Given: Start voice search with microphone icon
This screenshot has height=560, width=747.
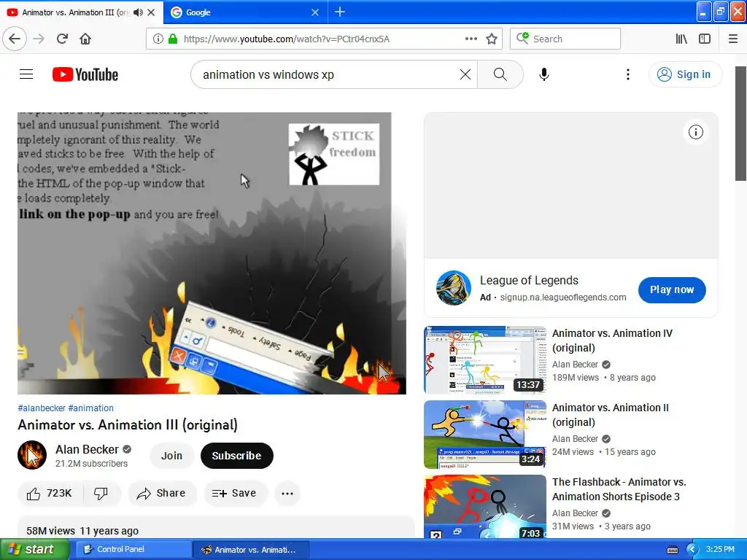Looking at the screenshot, I should 544,74.
